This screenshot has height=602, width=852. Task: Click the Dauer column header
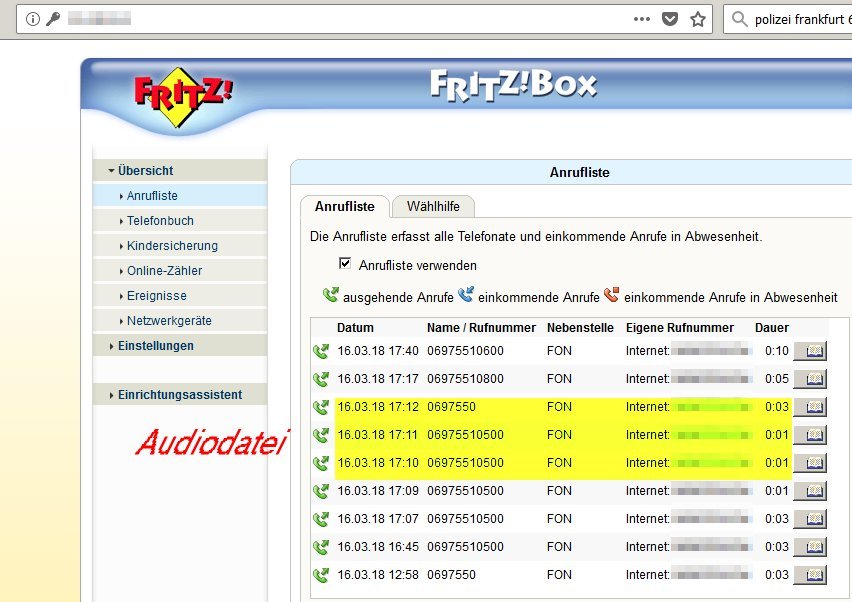(772, 328)
